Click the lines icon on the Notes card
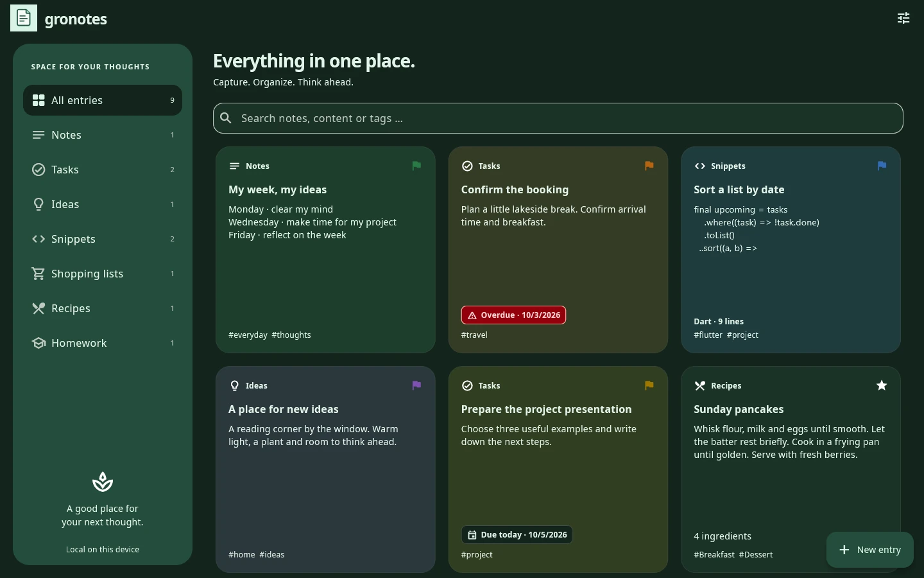924x578 pixels. click(x=234, y=166)
